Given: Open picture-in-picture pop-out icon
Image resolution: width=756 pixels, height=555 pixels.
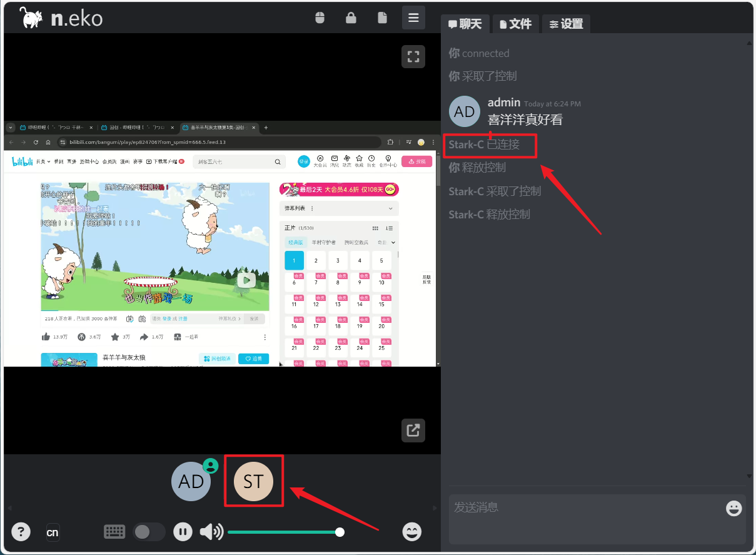Looking at the screenshot, I should tap(413, 430).
